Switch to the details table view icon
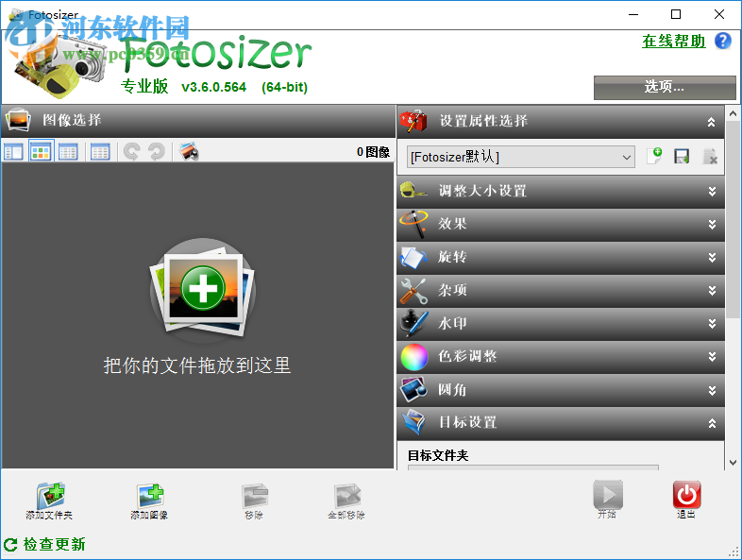 [x=100, y=152]
